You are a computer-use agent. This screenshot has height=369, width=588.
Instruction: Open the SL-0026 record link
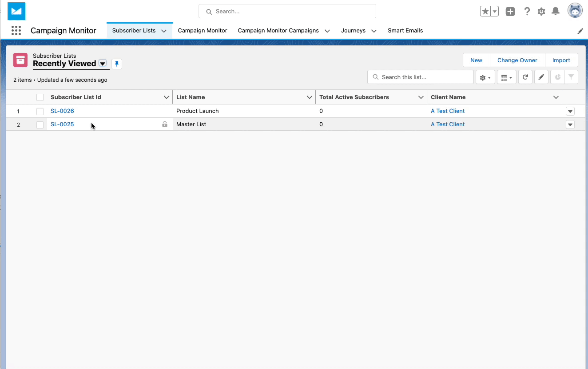point(62,111)
